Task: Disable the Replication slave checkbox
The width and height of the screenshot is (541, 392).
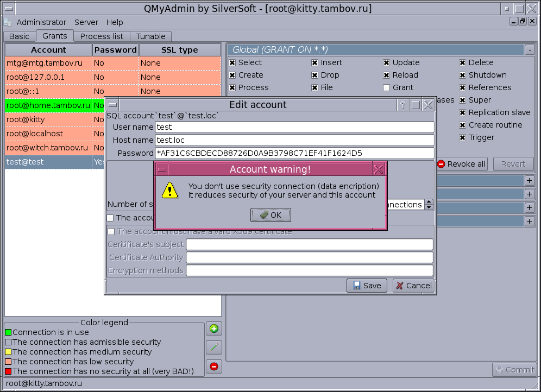Action: pos(462,112)
